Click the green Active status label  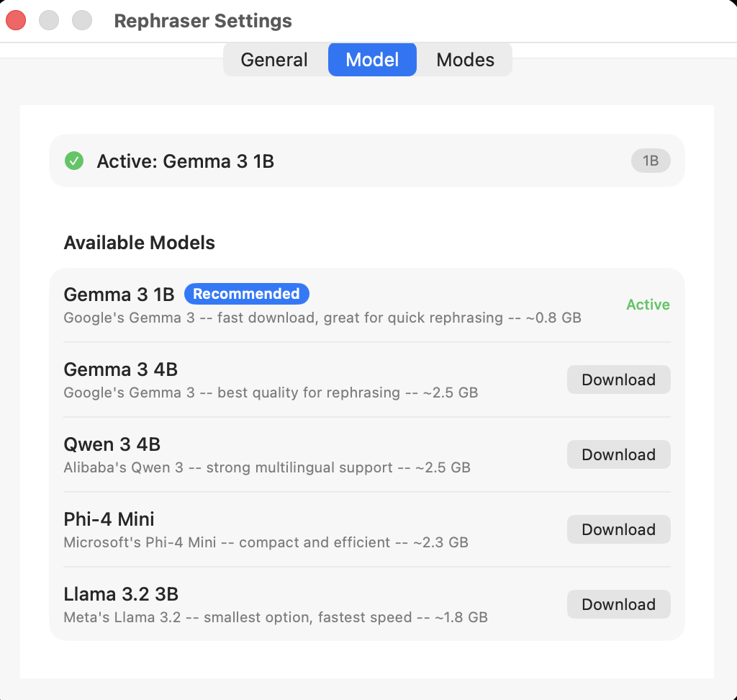click(x=648, y=305)
